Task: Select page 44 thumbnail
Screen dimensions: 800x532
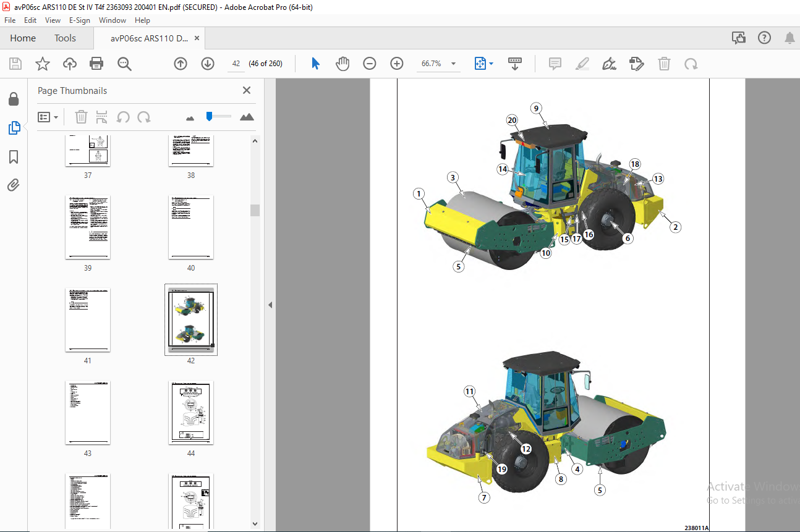Action: [x=191, y=413]
